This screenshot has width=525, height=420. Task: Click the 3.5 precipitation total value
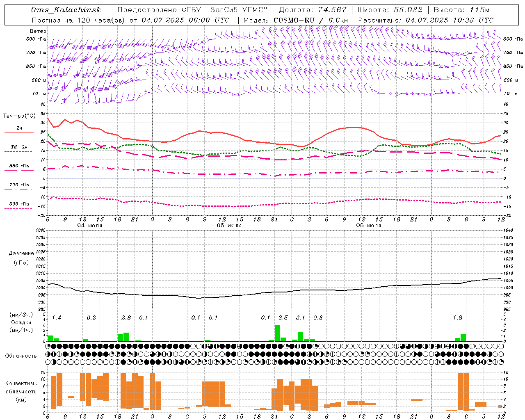click(x=283, y=318)
